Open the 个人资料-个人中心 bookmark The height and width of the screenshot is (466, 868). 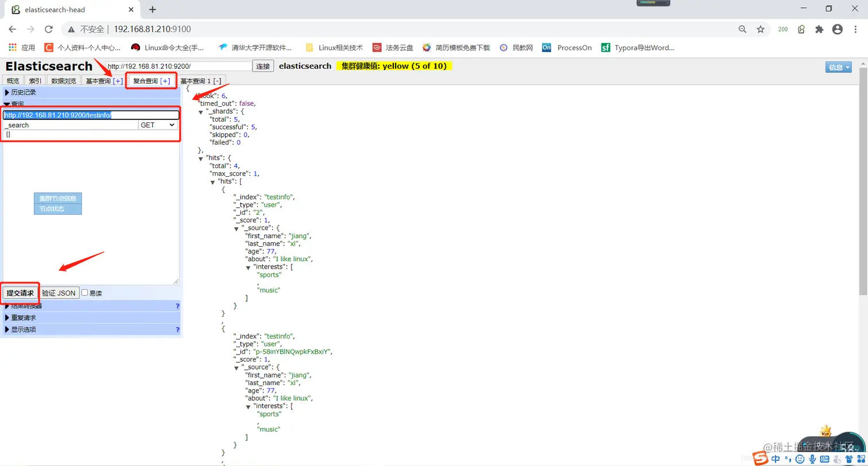tap(83, 48)
